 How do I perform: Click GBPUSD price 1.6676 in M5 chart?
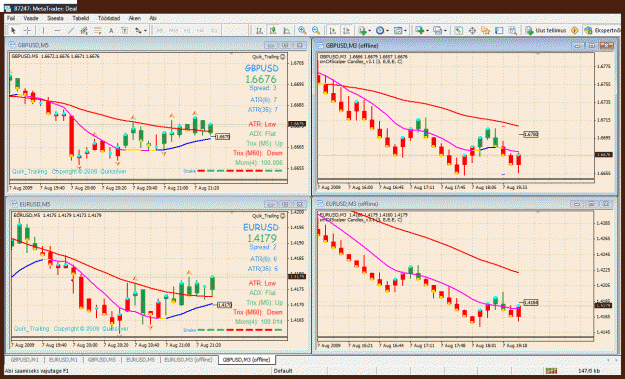click(261, 79)
